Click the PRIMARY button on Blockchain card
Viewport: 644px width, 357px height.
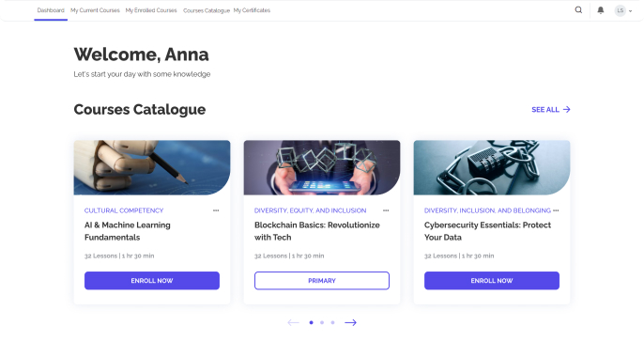(322, 281)
